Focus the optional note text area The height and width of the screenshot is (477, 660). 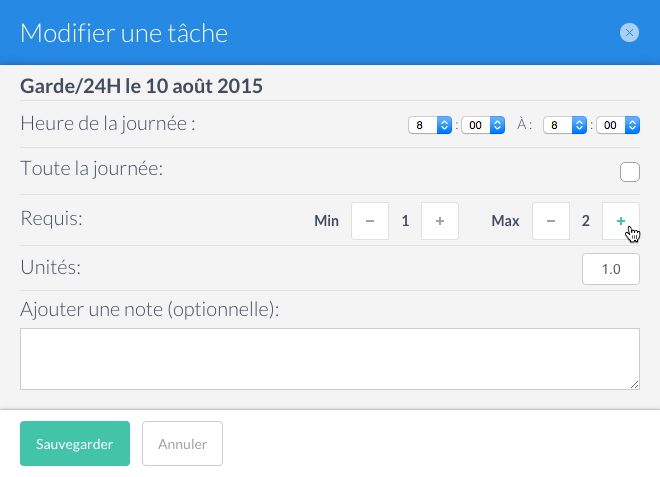[330, 359]
